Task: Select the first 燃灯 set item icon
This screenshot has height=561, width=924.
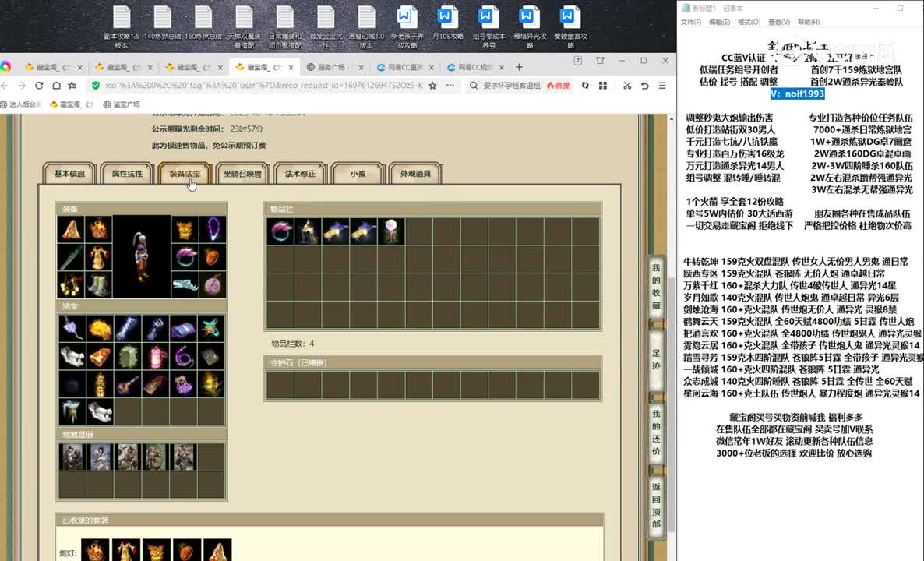Action: (x=96, y=550)
